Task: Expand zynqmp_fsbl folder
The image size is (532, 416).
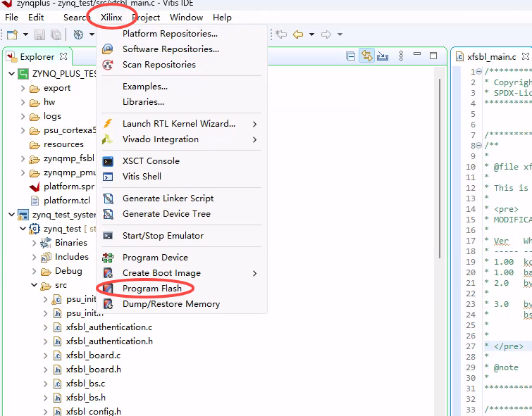Action: click(23, 158)
